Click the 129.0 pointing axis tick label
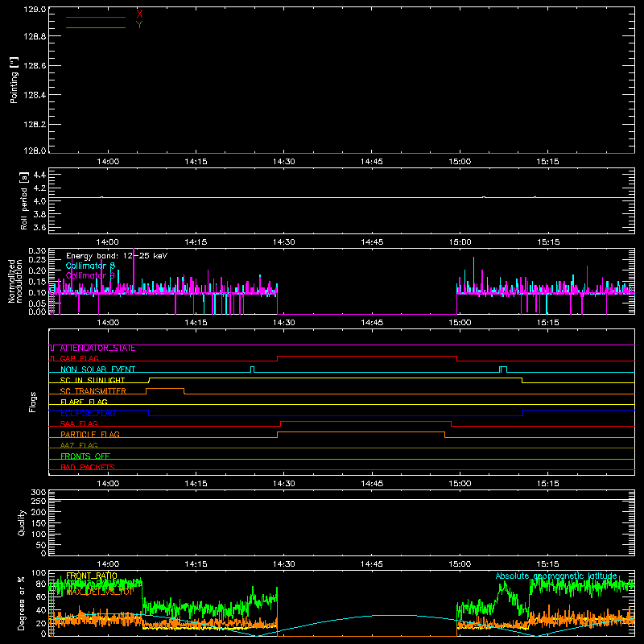Viewport: 644px width, 644px height. click(x=35, y=10)
